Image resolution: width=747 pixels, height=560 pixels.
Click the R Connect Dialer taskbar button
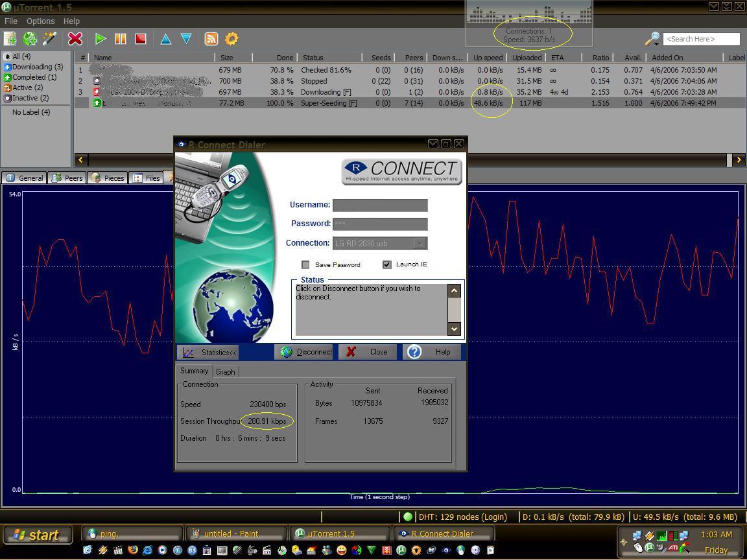[x=444, y=534]
